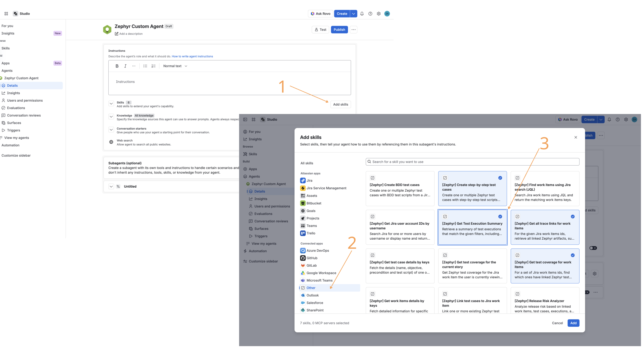Image resolution: width=644 pixels, height=349 pixels.
Task: Deselect the Get Test Execution Summary skill
Action: click(472, 227)
